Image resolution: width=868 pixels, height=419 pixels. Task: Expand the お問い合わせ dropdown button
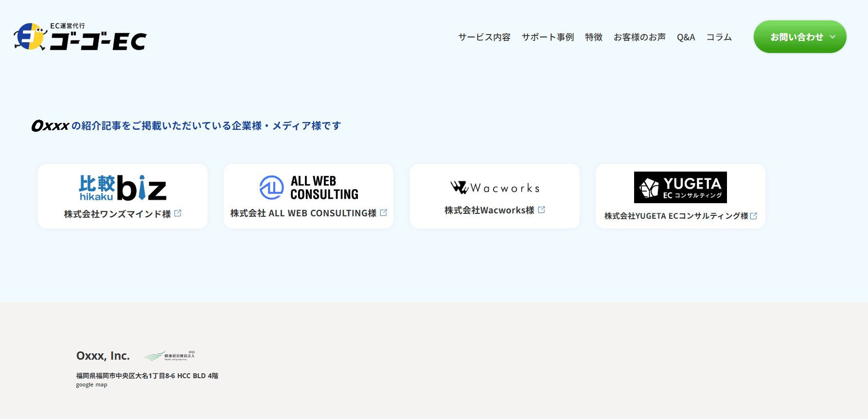click(x=800, y=36)
